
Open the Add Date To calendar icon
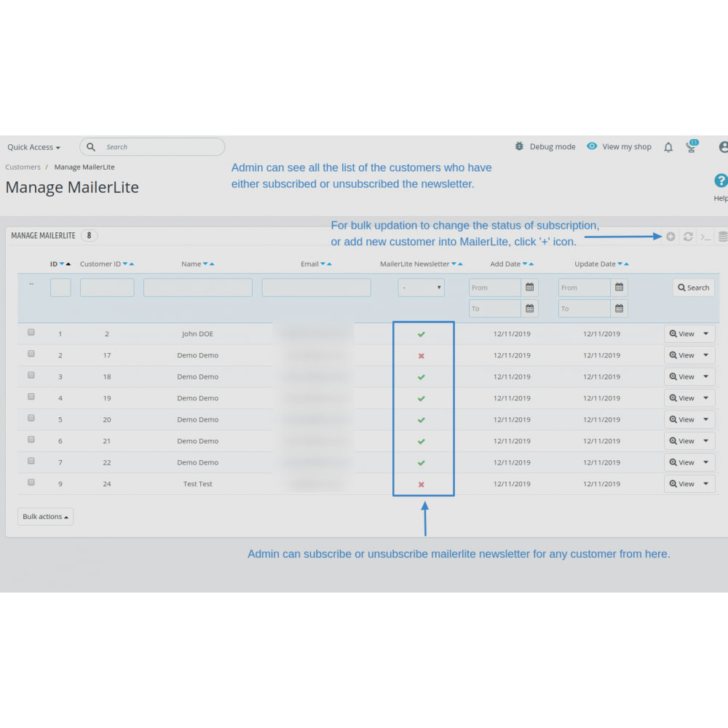[529, 309]
